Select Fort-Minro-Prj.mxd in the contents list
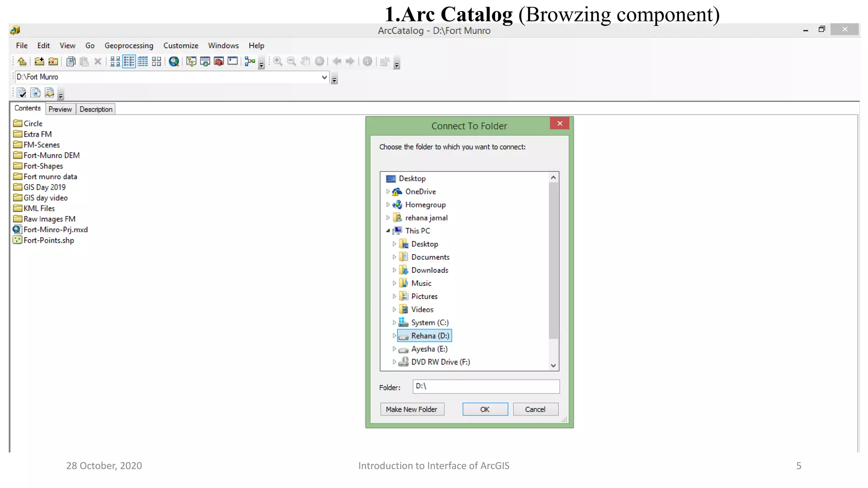868x488 pixels. click(x=50, y=230)
